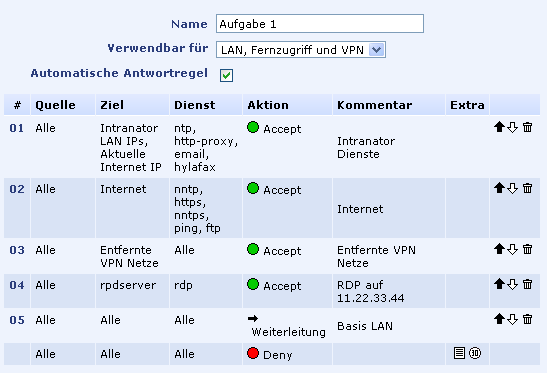Open rule number 01 link
Viewport: 547px width, 373px height.
[17, 128]
